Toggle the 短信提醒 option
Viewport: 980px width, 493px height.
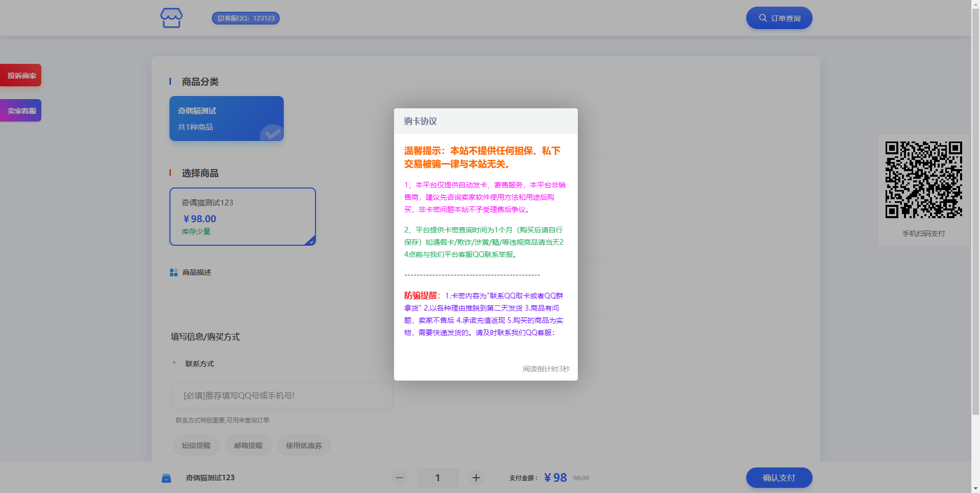[x=197, y=445]
